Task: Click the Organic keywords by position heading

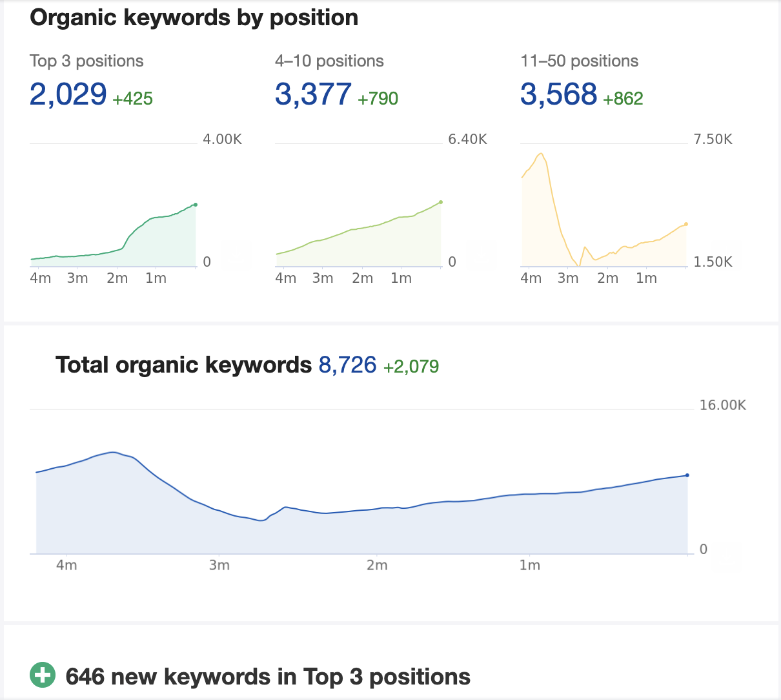Action: (x=194, y=17)
